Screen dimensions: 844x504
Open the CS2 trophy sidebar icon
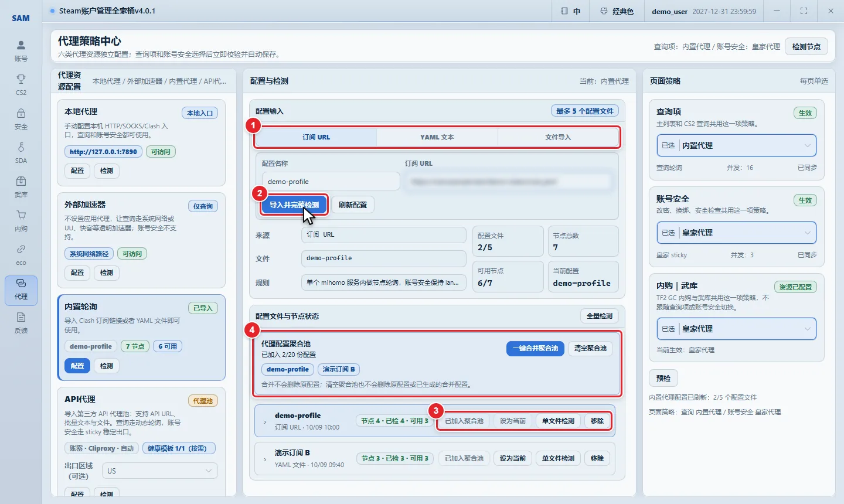click(x=21, y=85)
